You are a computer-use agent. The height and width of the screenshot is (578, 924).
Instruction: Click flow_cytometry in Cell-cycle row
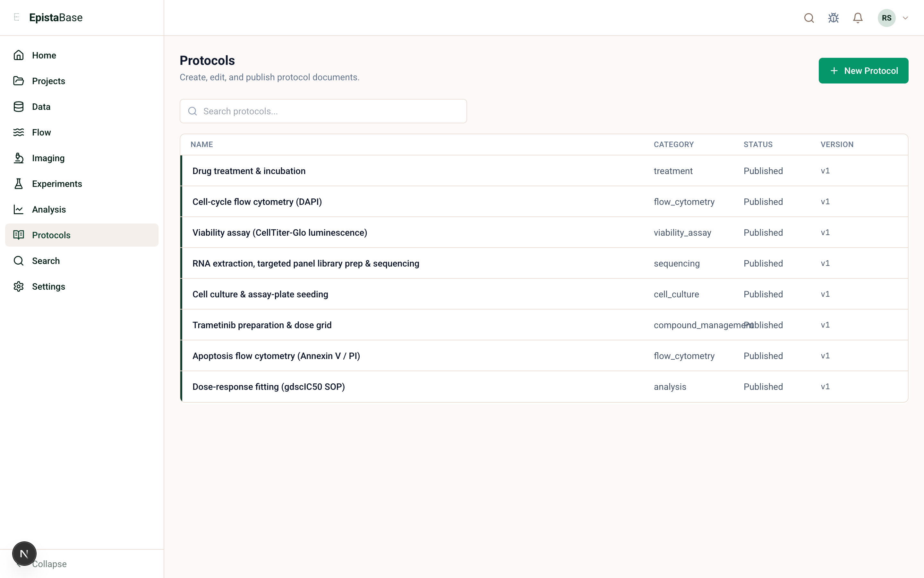(684, 201)
